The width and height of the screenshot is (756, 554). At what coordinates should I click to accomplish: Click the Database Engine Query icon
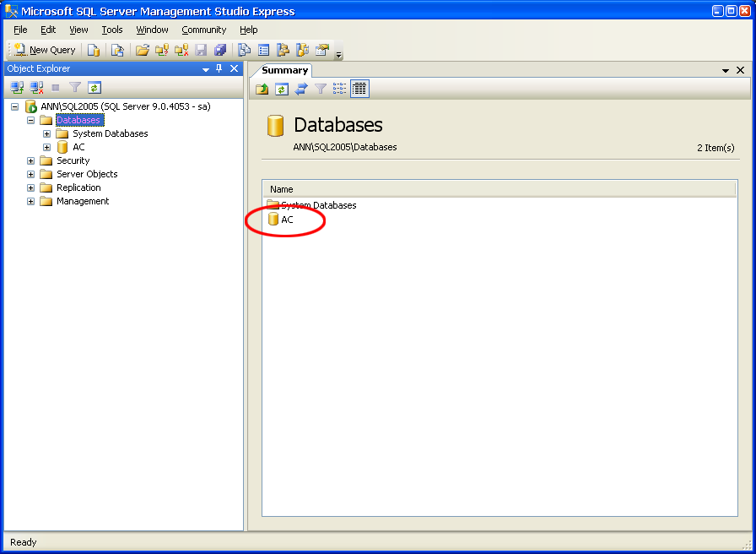pos(94,50)
